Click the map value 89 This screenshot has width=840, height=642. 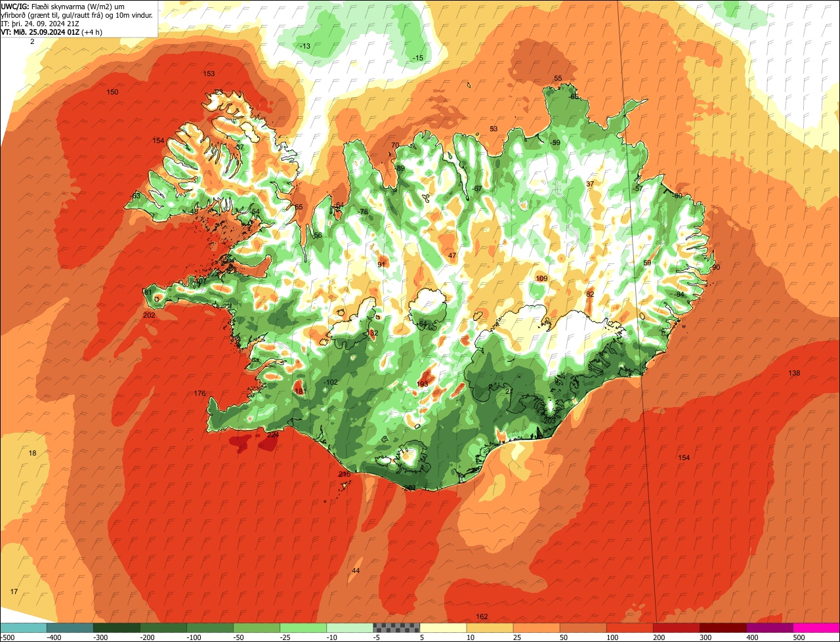click(400, 169)
